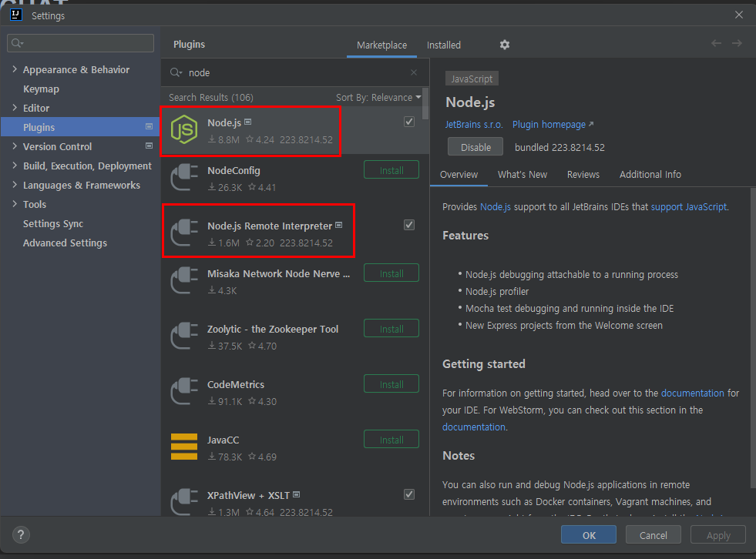Select the Overview tab
756x559 pixels.
[x=459, y=175]
